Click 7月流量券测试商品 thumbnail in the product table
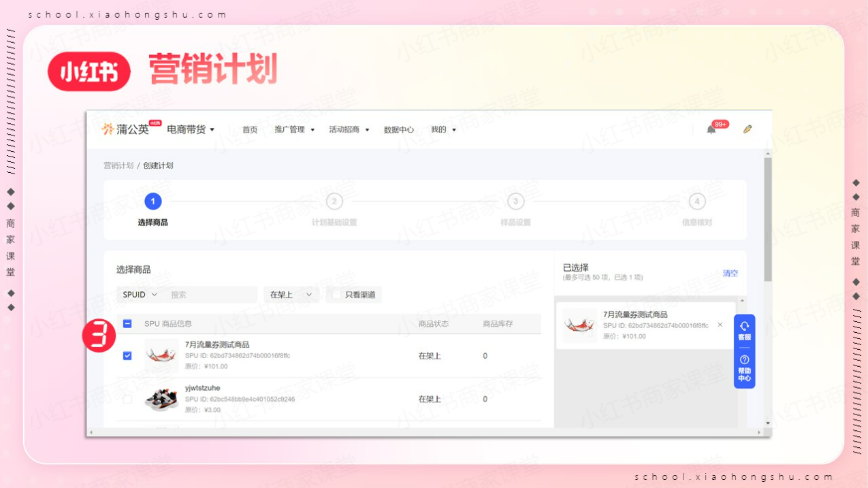 161,355
